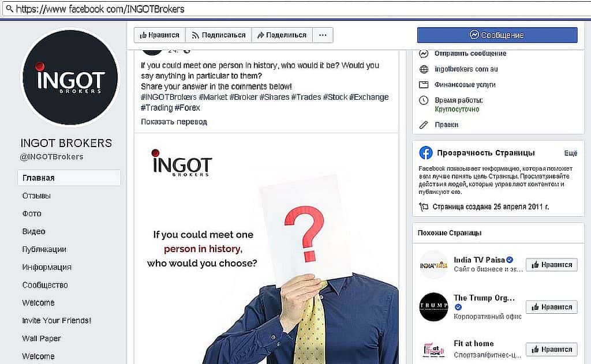This screenshot has height=364, width=591.
Task: Click the globe icon beside the website address
Action: pyautogui.click(x=424, y=69)
